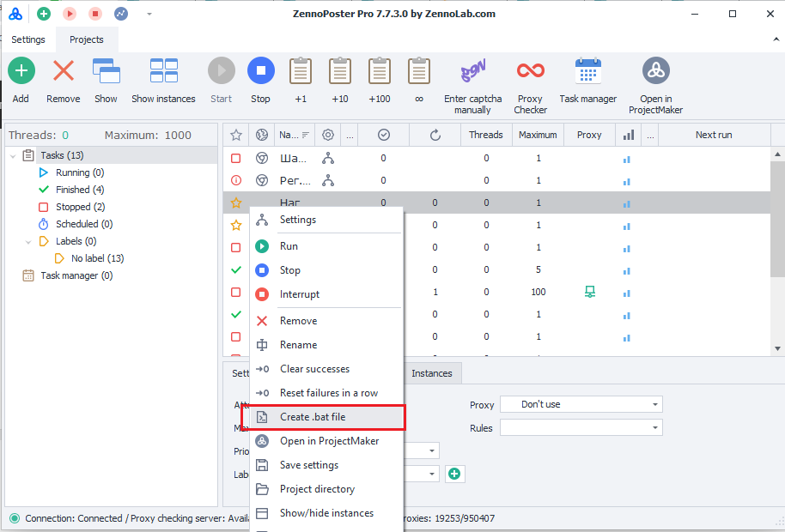
Task: Click the gear column header icon
Action: tap(328, 135)
